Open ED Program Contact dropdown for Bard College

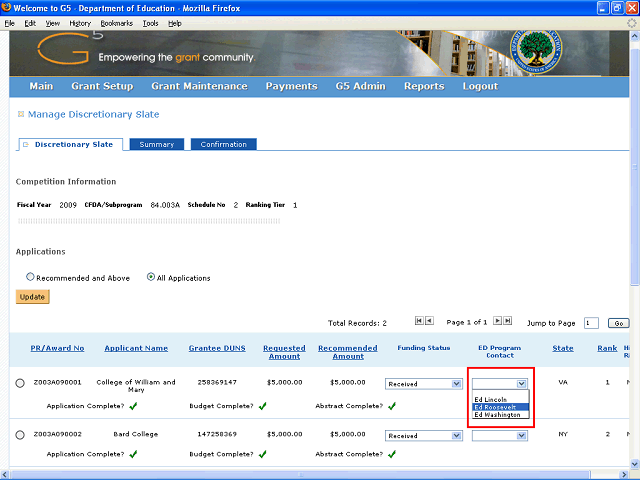tap(499, 436)
